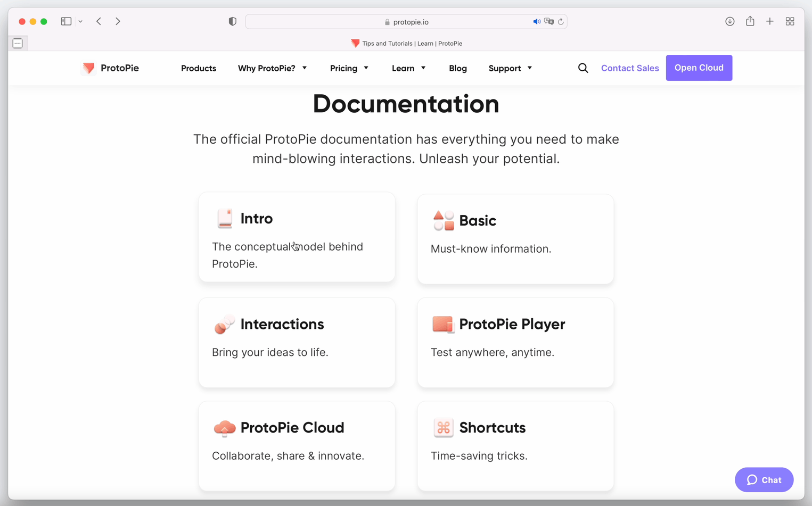The width and height of the screenshot is (812, 506).
Task: Click the ProtoPie favicon in tab title
Action: click(x=355, y=43)
